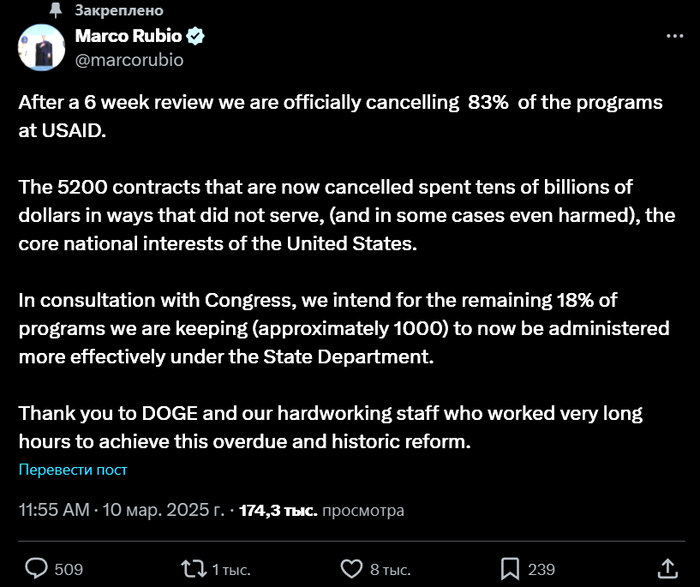The height and width of the screenshot is (587, 700).
Task: Click the Marco Rubio display name
Action: coord(128,37)
